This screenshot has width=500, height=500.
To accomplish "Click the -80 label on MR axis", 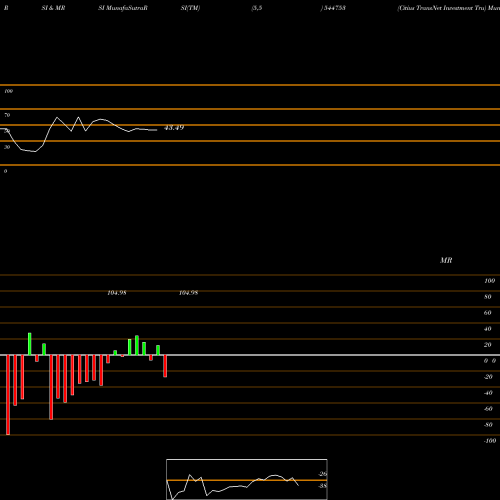I will coord(488,425).
